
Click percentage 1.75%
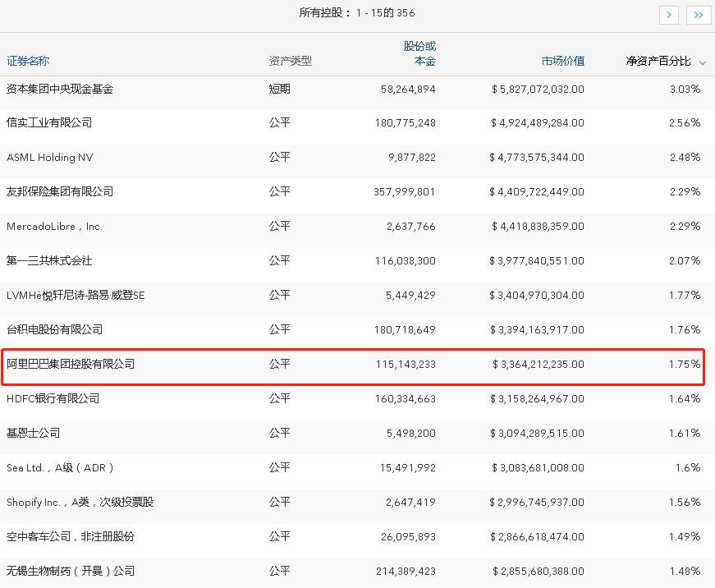[x=685, y=364]
